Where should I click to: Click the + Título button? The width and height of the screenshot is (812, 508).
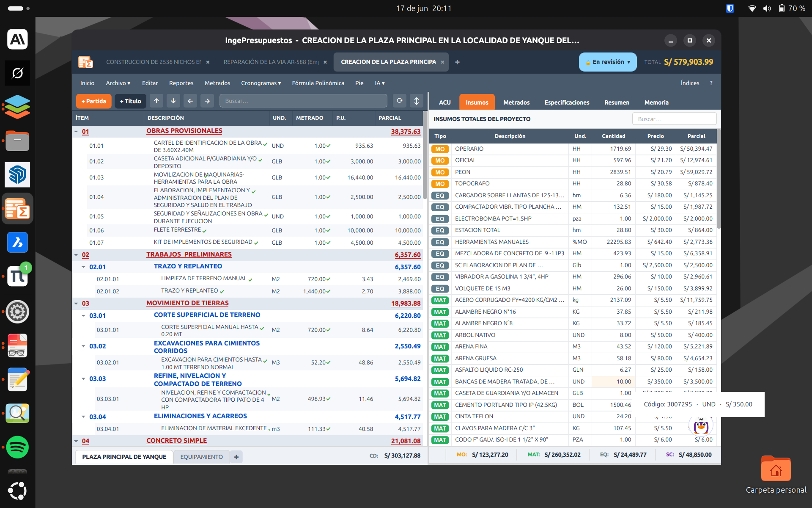tap(130, 101)
